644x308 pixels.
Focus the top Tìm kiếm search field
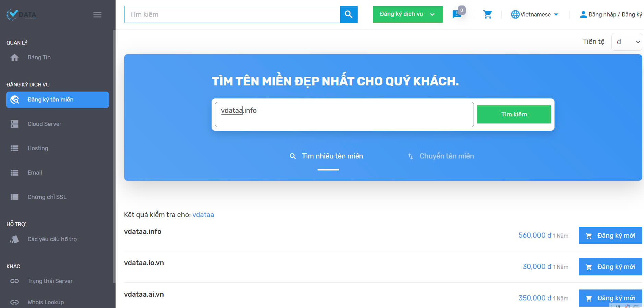[232, 14]
